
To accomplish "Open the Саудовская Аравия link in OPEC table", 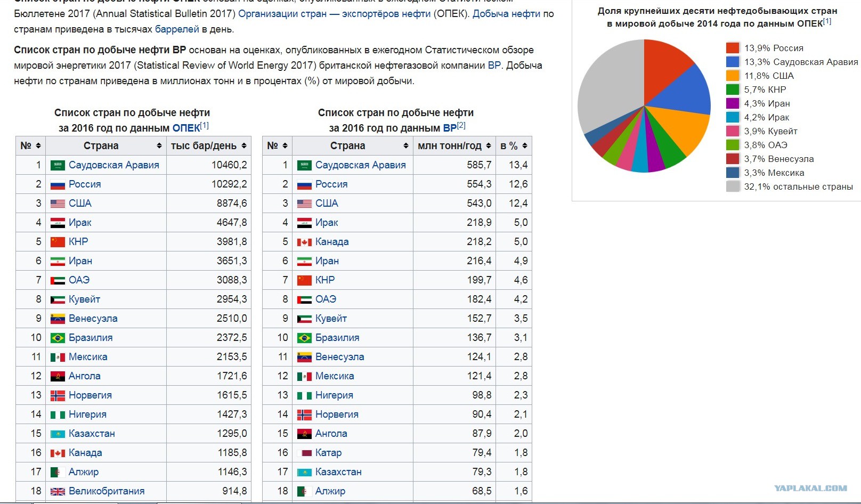I will click(114, 165).
